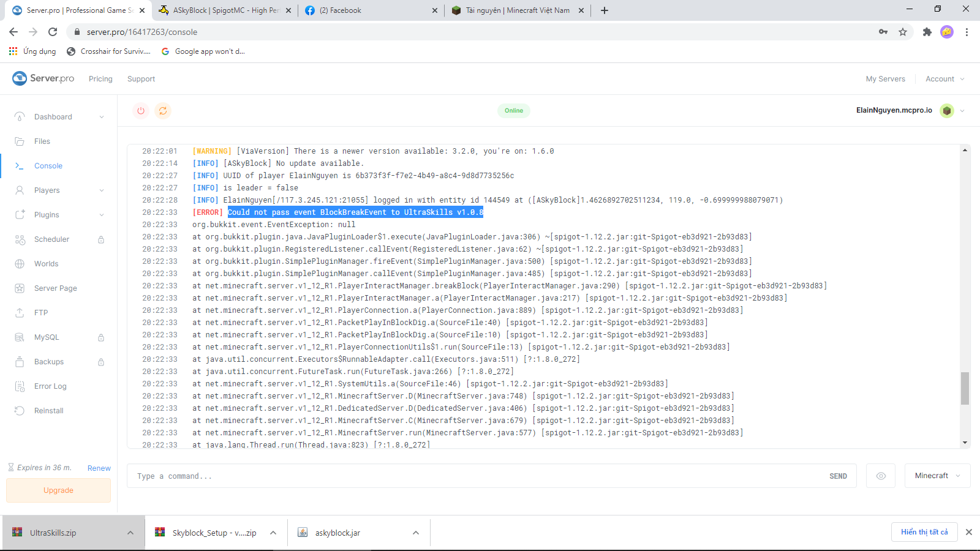Click the power button icon for the server

(x=141, y=111)
